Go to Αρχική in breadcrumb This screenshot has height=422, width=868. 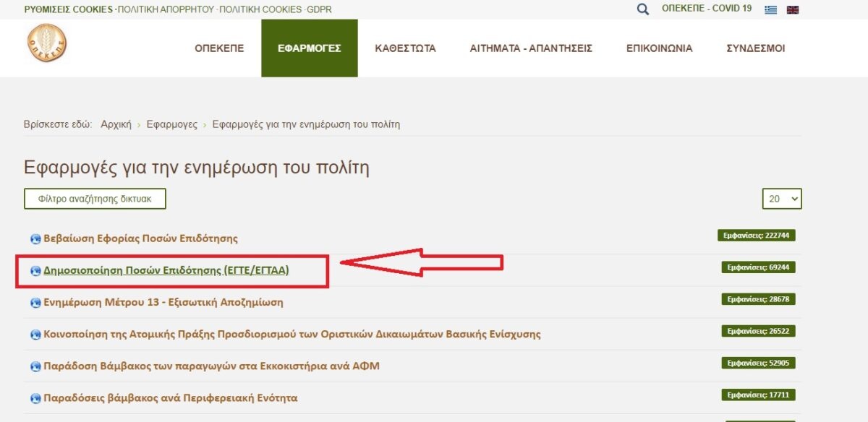pos(116,124)
